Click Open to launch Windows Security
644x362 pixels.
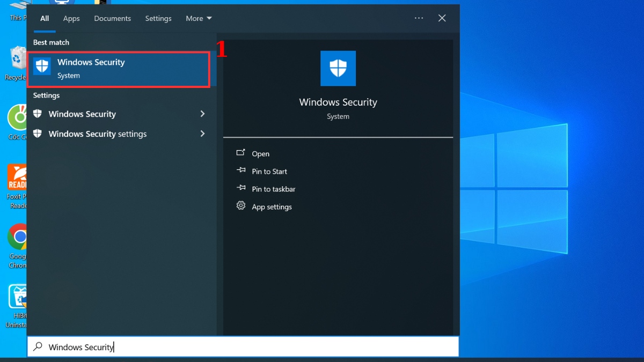(x=260, y=153)
